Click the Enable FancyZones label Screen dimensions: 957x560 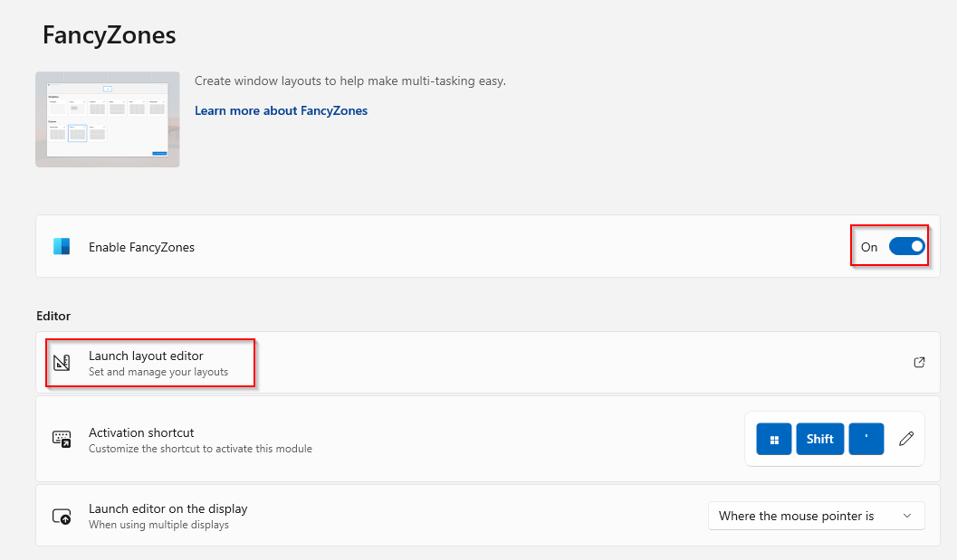[x=141, y=247]
